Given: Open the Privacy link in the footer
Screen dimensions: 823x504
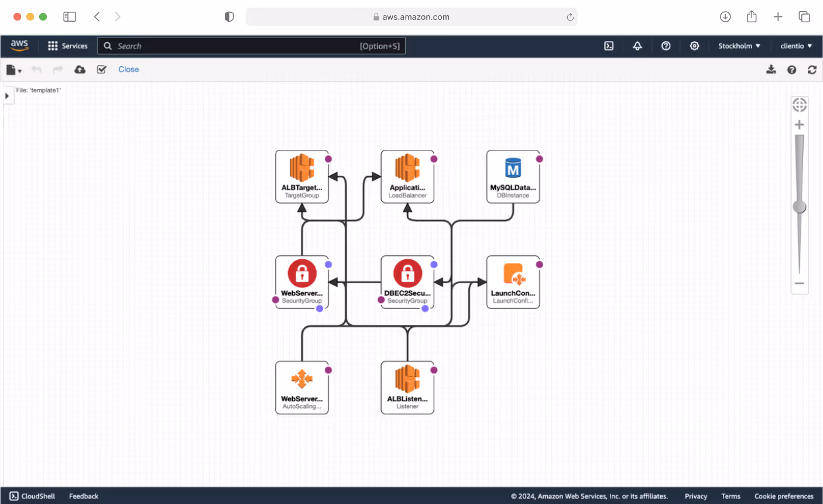Looking at the screenshot, I should (696, 496).
